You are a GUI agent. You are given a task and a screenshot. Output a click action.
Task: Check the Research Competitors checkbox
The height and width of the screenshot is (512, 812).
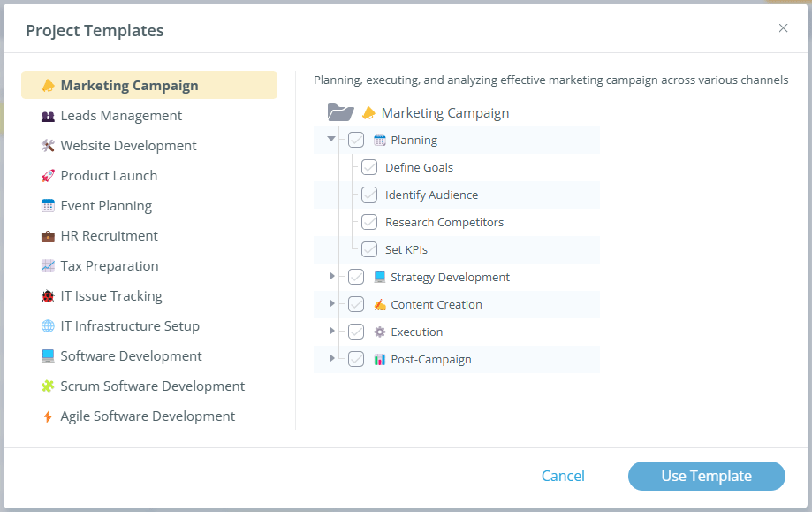(368, 222)
